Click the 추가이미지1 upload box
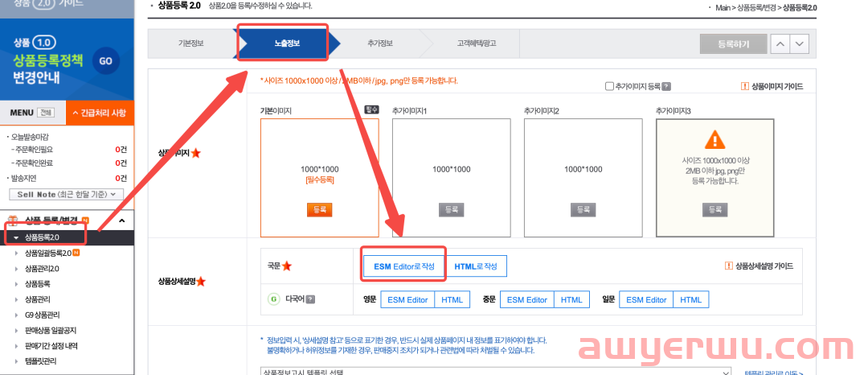 point(451,178)
